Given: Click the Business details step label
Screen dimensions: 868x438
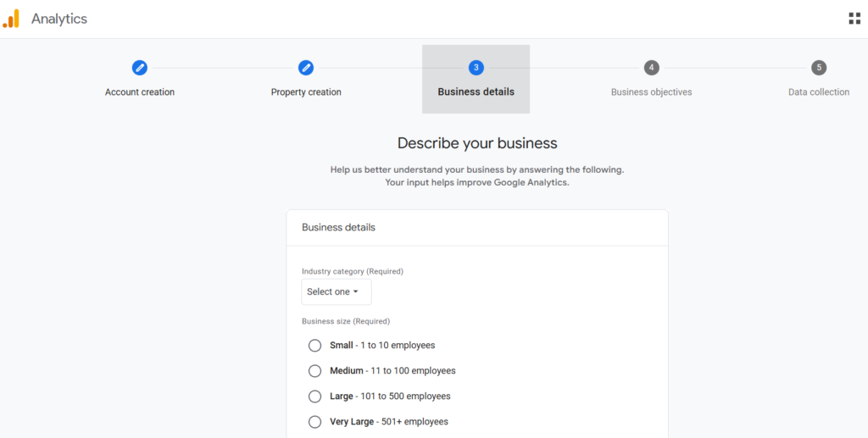Looking at the screenshot, I should click(x=476, y=92).
